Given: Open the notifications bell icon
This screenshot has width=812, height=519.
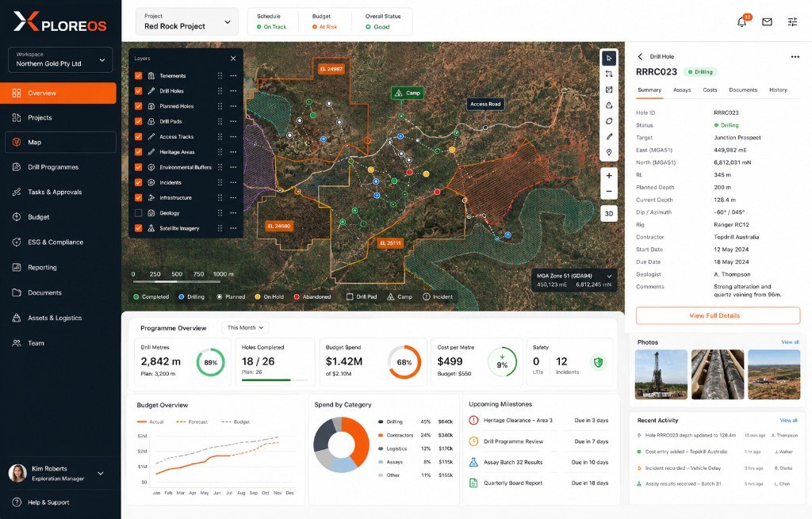Looking at the screenshot, I should point(741,21).
